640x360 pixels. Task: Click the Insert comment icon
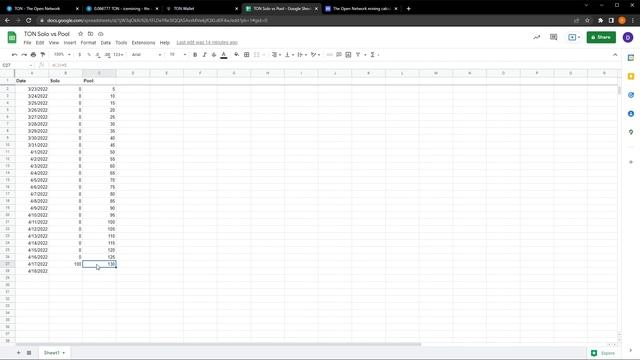click(x=339, y=55)
